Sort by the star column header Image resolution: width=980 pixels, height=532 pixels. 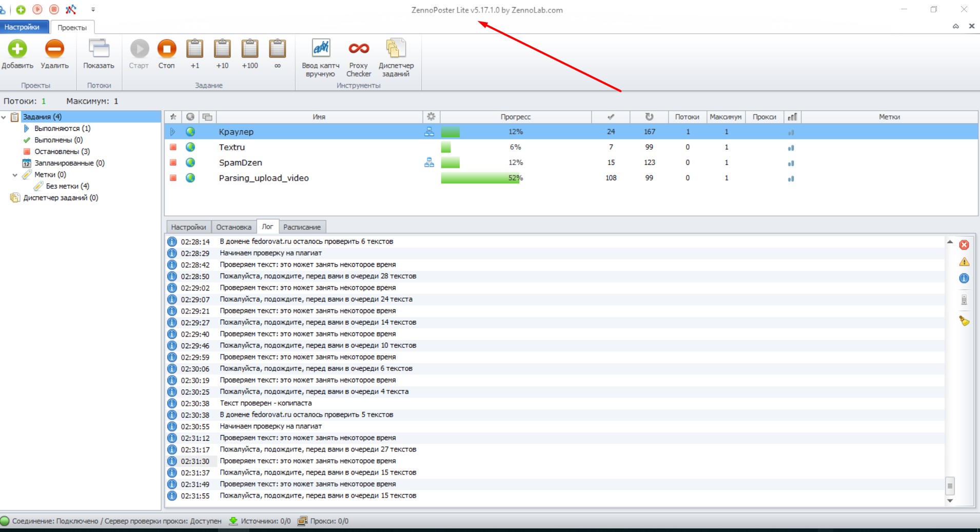tap(173, 117)
